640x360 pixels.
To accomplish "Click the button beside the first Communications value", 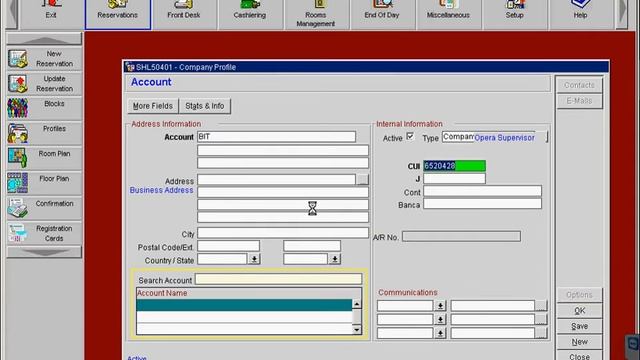I will pyautogui.click(x=541, y=306).
